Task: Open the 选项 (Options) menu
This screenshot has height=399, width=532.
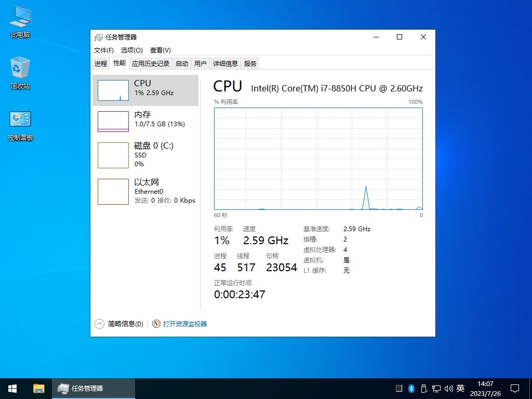Action: coord(131,50)
